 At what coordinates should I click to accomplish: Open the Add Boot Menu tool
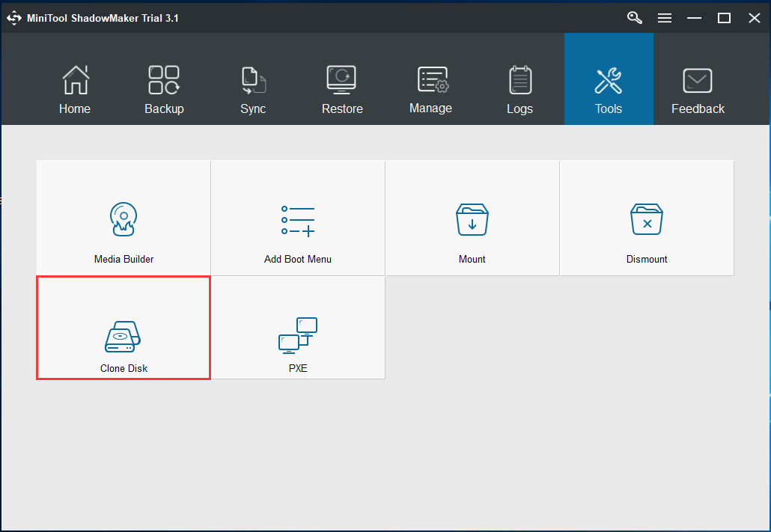click(x=298, y=218)
